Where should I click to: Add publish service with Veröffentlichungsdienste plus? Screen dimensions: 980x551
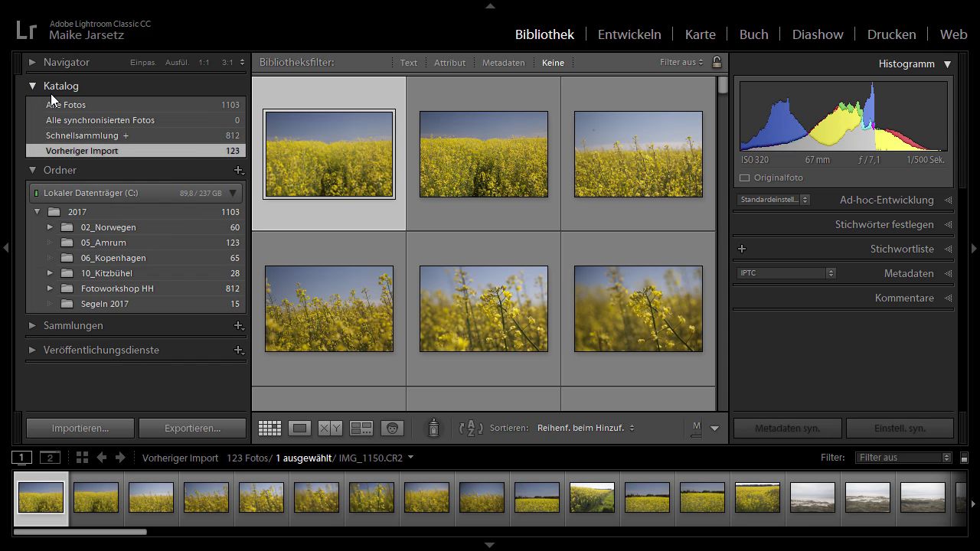(x=238, y=350)
